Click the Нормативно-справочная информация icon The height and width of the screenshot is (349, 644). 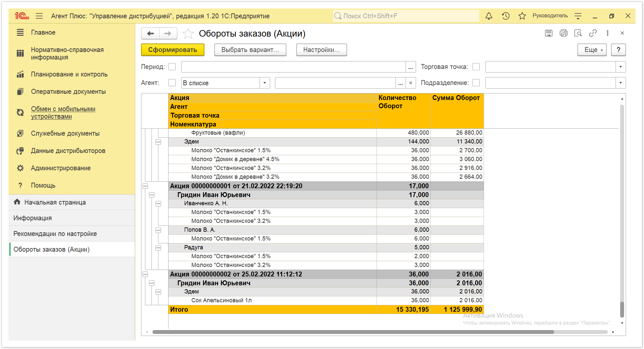(20, 53)
